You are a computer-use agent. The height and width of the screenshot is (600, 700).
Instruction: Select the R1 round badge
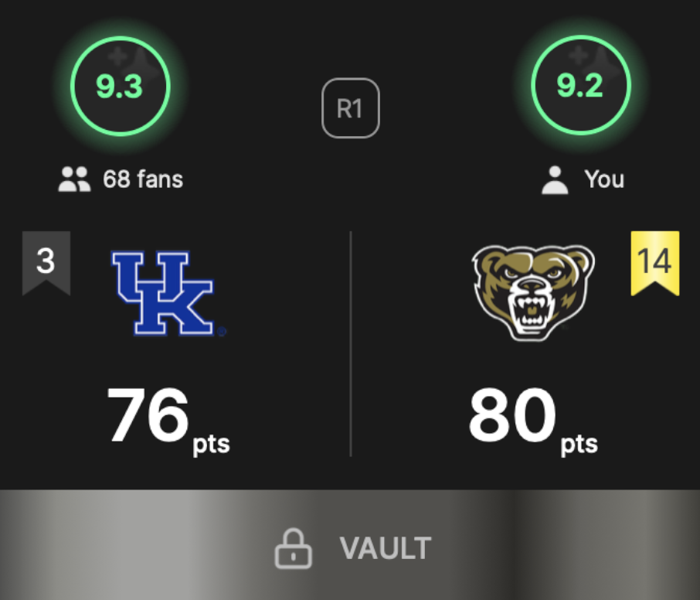pyautogui.click(x=351, y=108)
